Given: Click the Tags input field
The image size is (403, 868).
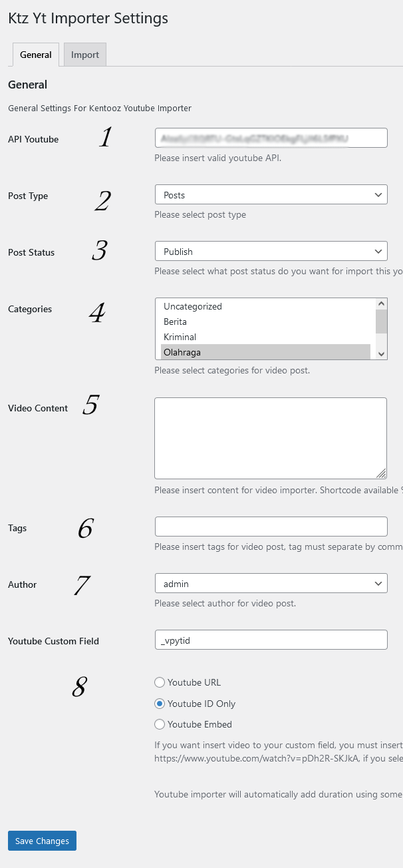Looking at the screenshot, I should 271,526.
